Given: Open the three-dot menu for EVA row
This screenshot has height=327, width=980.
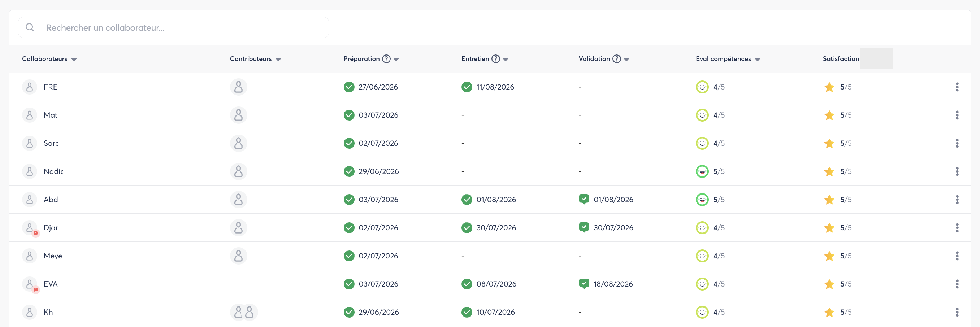Looking at the screenshot, I should pyautogui.click(x=957, y=284).
